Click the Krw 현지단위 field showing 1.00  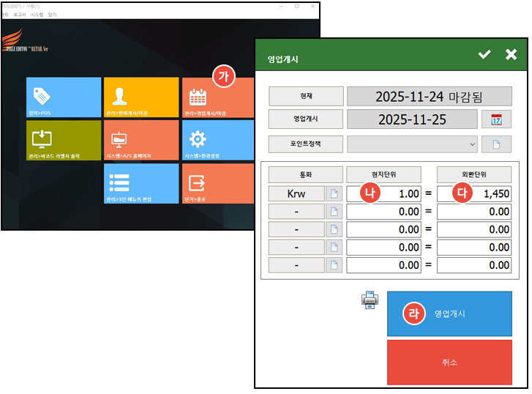[x=383, y=193]
